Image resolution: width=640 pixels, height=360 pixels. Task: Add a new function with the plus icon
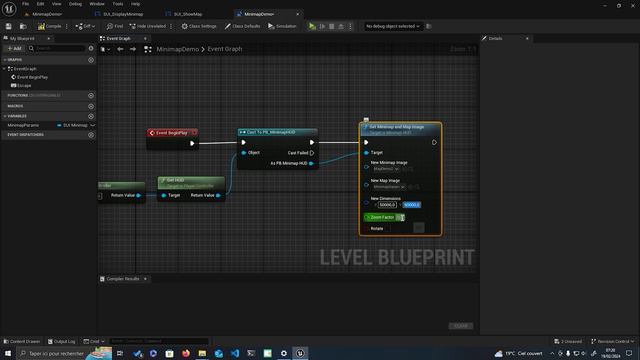[x=91, y=95]
